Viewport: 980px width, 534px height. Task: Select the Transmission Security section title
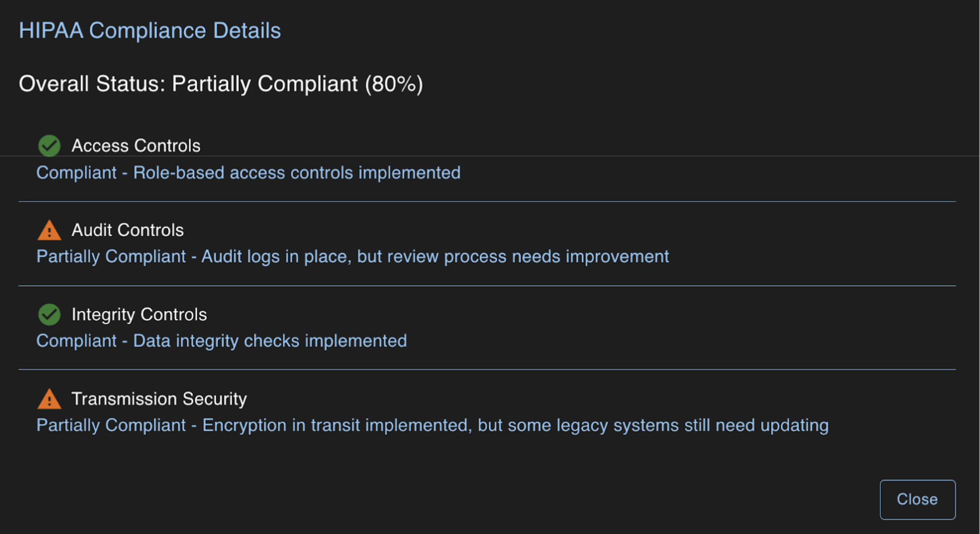tap(160, 398)
